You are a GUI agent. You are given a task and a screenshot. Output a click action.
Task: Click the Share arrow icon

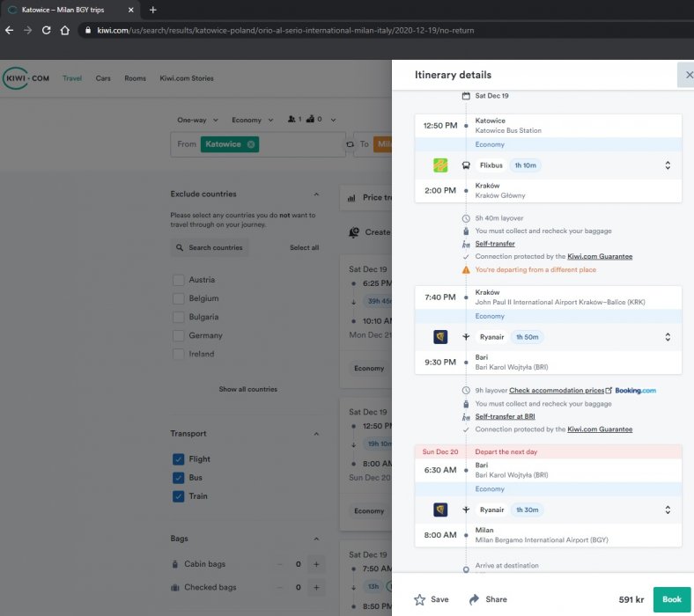pos(474,599)
